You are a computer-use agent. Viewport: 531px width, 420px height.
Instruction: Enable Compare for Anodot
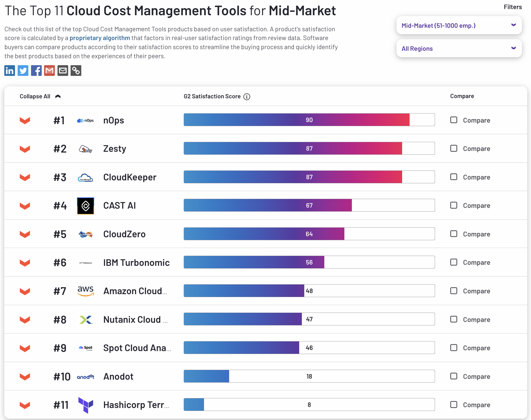click(x=454, y=376)
